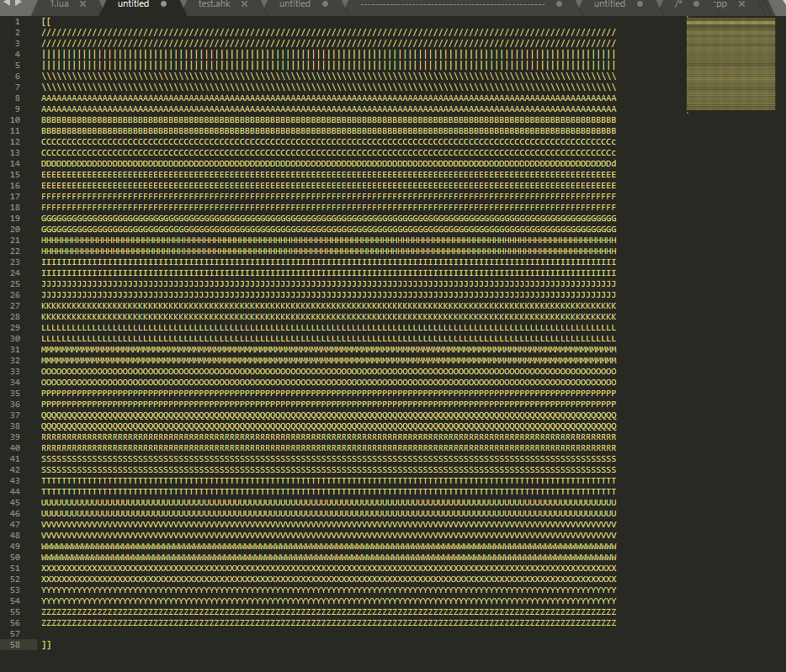Viewport: 786px width, 672px height.
Task: Click the row of W's on line 49
Action: click(329, 546)
